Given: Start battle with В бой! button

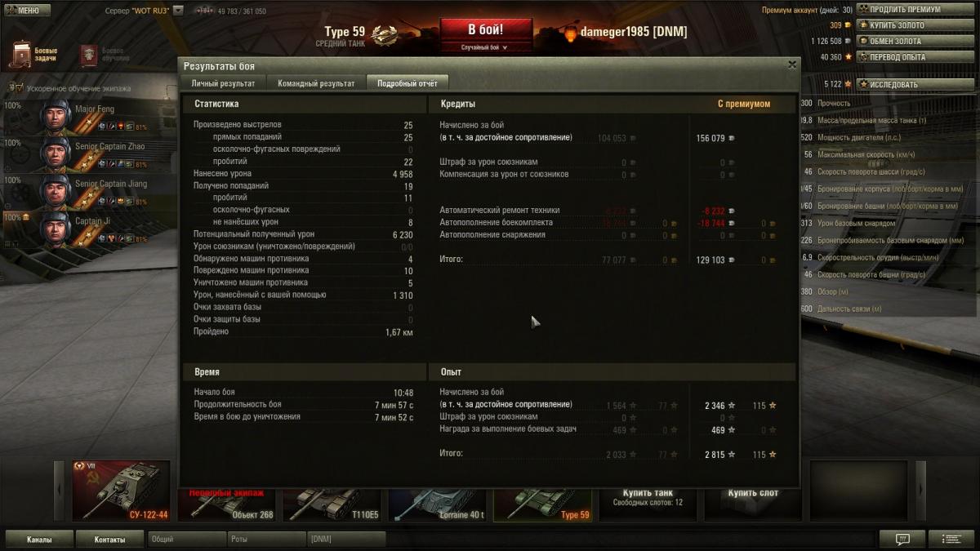Looking at the screenshot, I should pyautogui.click(x=486, y=30).
